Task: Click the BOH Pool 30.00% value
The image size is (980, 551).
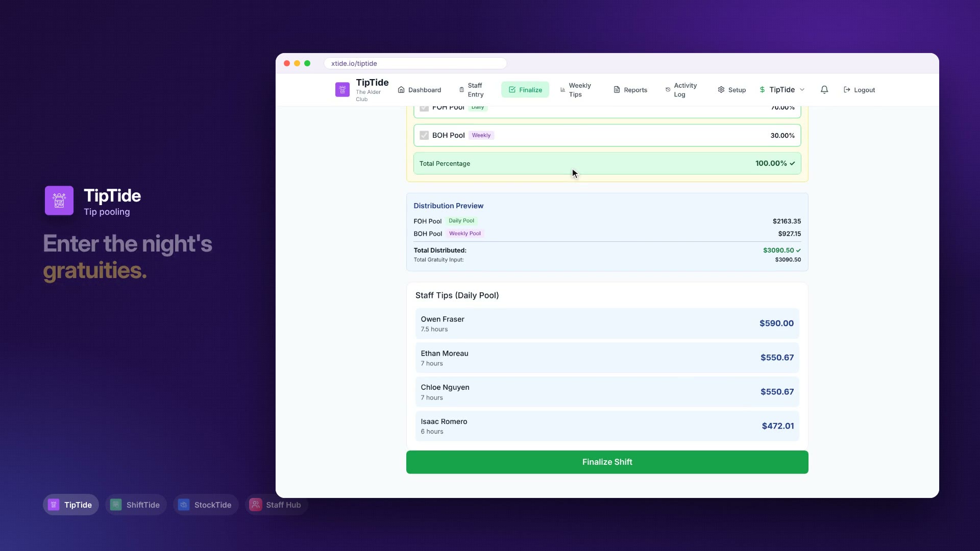Action: [x=782, y=135]
